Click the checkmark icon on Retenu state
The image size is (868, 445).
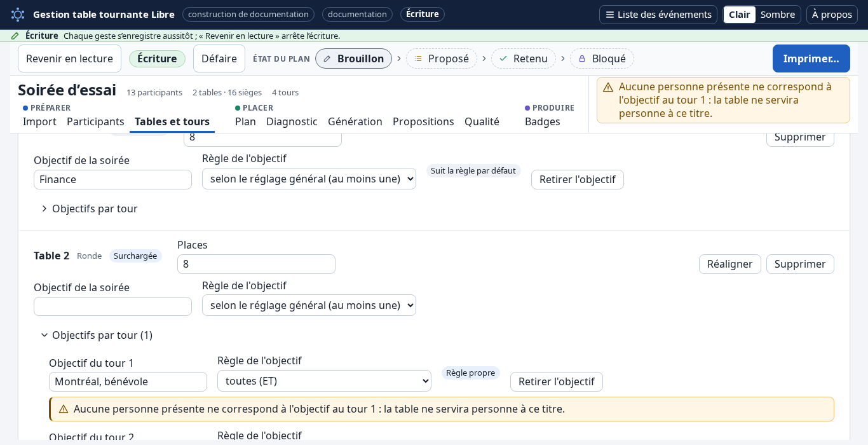(503, 58)
